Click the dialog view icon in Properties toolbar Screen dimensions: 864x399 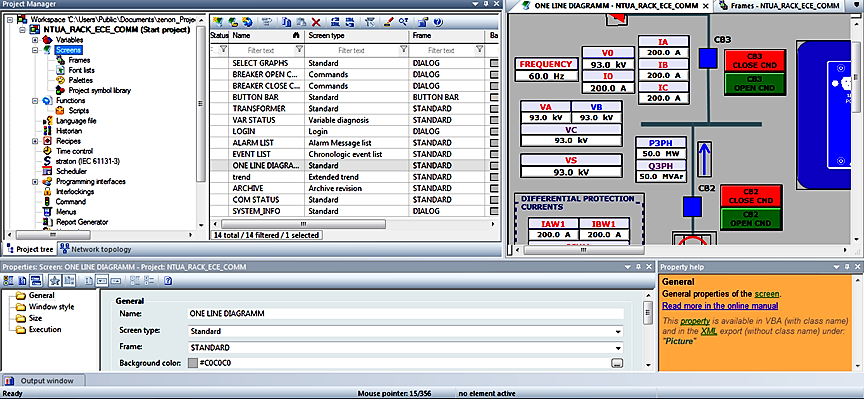click(36, 281)
